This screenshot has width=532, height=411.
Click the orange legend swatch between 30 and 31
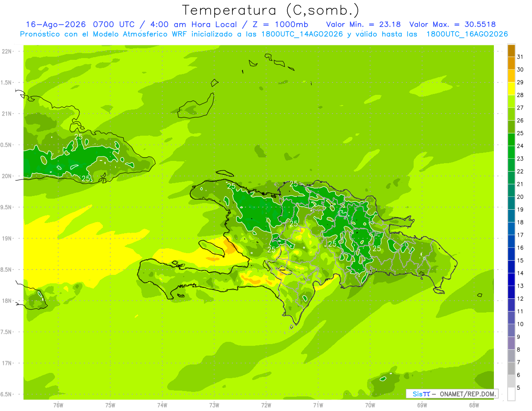(511, 63)
